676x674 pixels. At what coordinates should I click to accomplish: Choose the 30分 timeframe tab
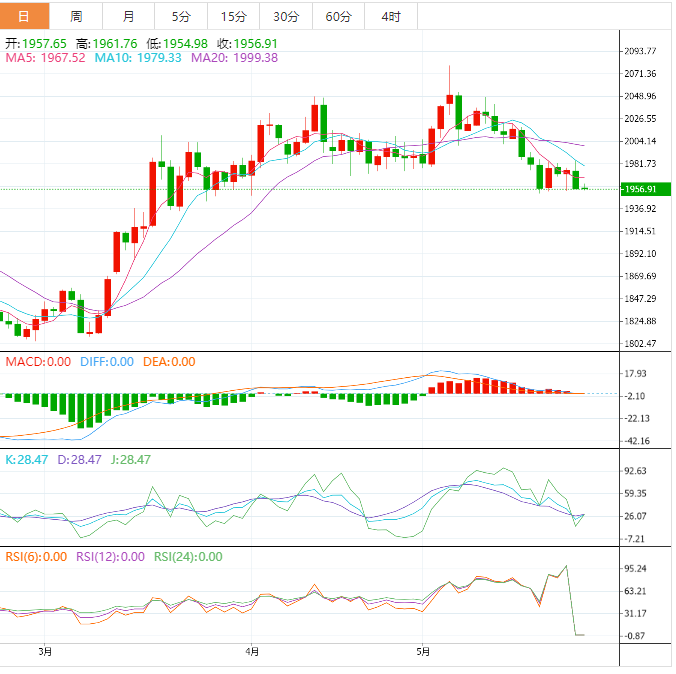[285, 17]
